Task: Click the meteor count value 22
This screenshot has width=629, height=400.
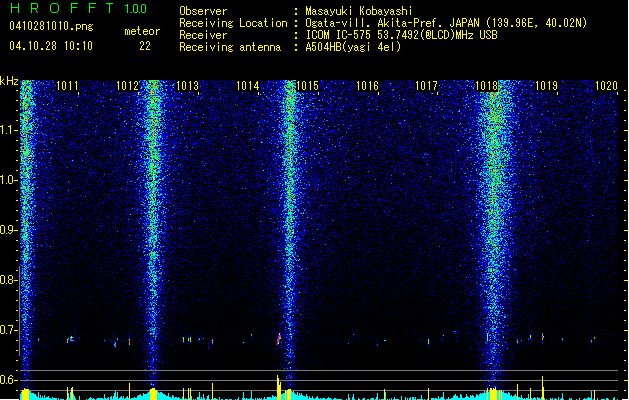Action: [145, 46]
